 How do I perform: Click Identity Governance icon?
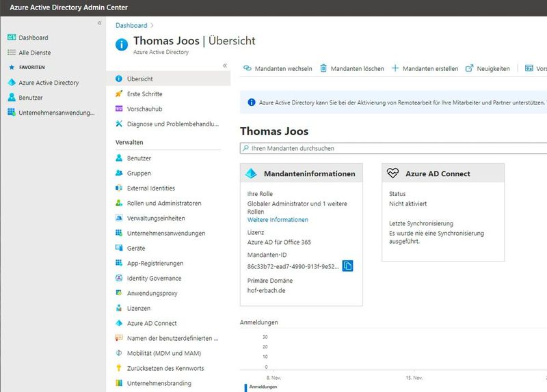click(119, 278)
